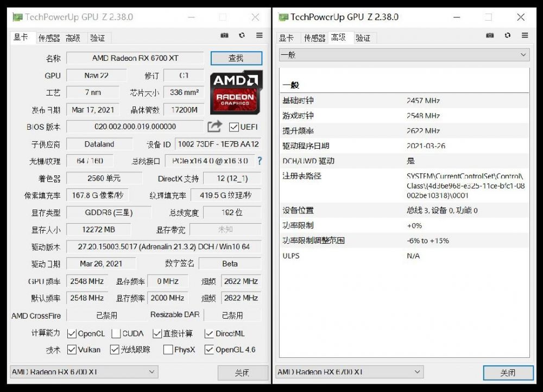
Task: Click the Mar 17, 2021 release date field
Action: coord(93,110)
